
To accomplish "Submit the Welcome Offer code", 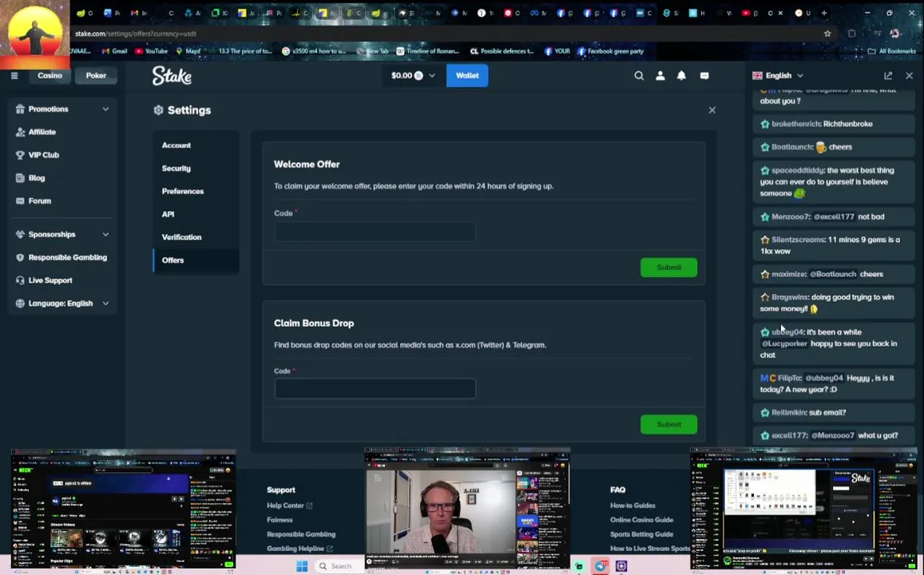I will pos(668,268).
